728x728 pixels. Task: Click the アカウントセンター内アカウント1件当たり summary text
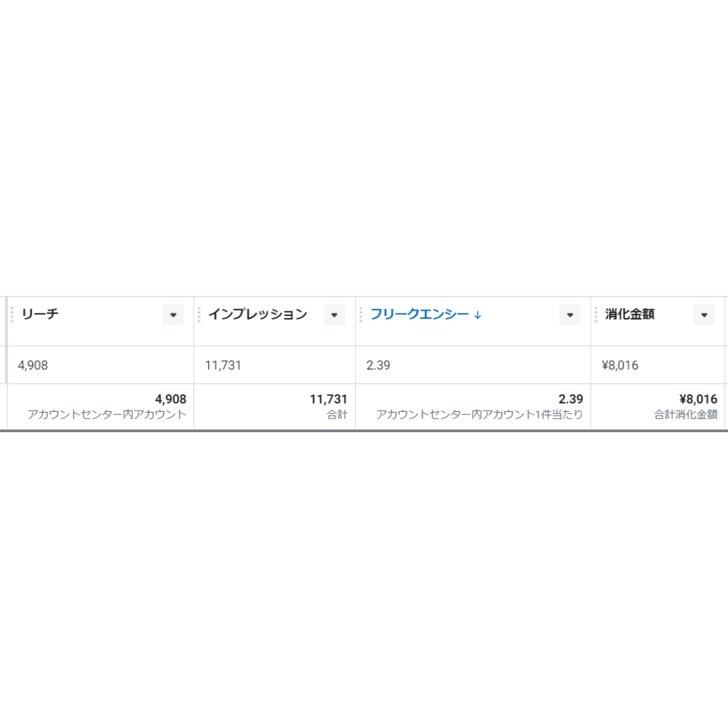479,415
